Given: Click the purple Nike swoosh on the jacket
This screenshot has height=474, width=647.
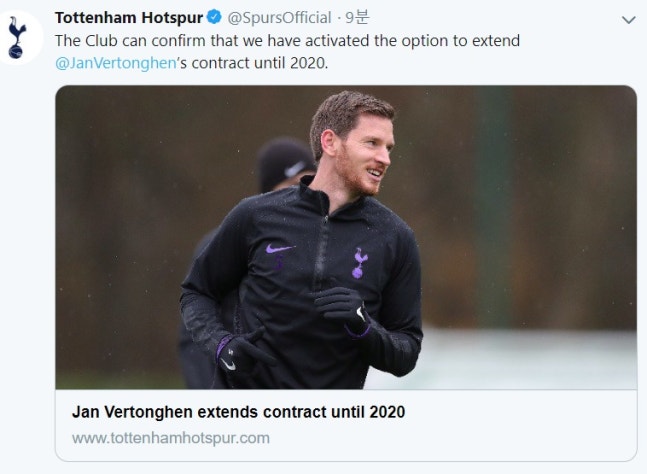Looking at the screenshot, I should coord(280,249).
